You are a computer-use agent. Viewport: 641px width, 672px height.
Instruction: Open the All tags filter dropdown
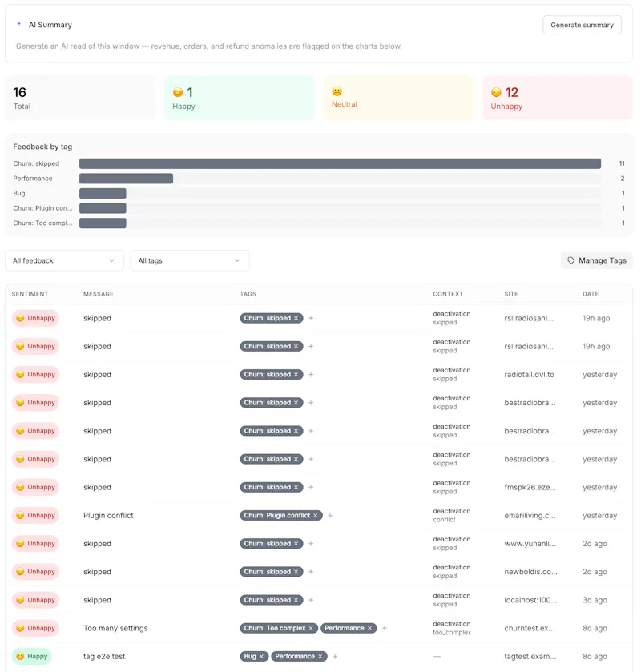190,260
